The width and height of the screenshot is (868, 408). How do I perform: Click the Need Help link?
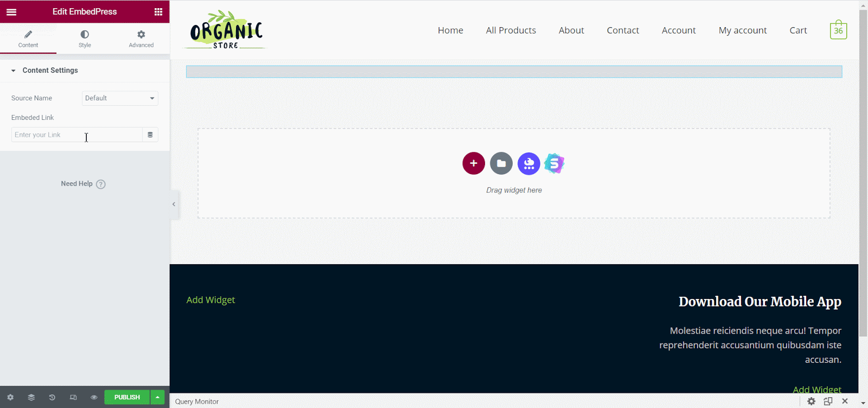click(x=82, y=184)
